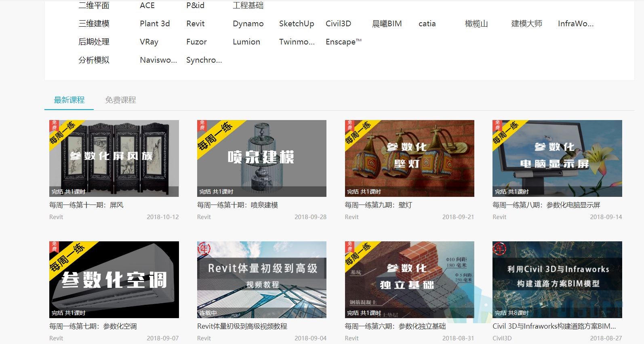
Task: Open the 参数化屏风族 course thumbnail
Action: click(x=114, y=158)
